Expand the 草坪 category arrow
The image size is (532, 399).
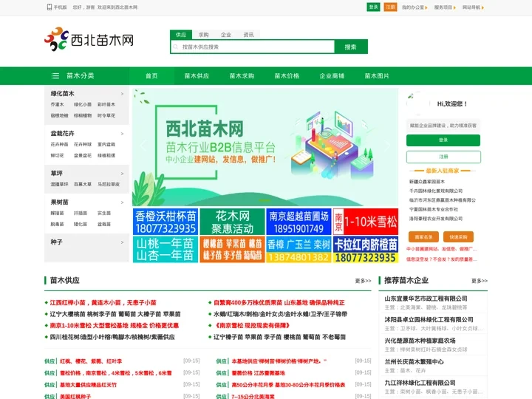pyautogui.click(x=123, y=174)
